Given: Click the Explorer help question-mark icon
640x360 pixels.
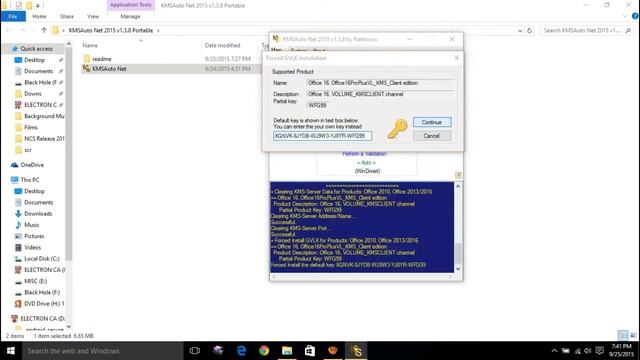Looking at the screenshot, I should [635, 16].
